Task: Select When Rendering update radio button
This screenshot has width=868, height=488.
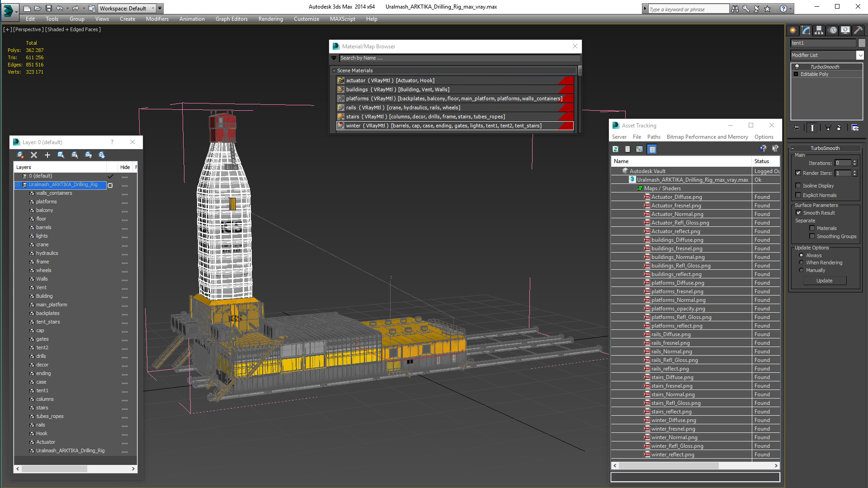Action: coord(802,263)
